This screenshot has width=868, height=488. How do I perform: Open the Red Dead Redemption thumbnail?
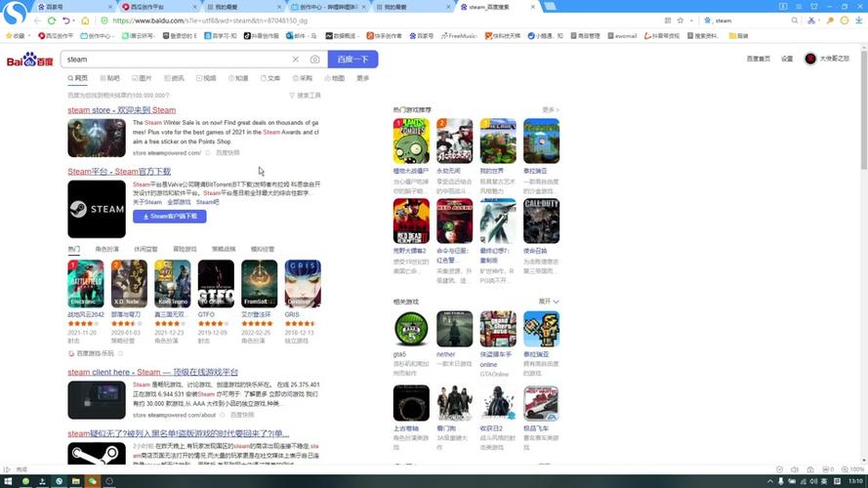click(411, 221)
